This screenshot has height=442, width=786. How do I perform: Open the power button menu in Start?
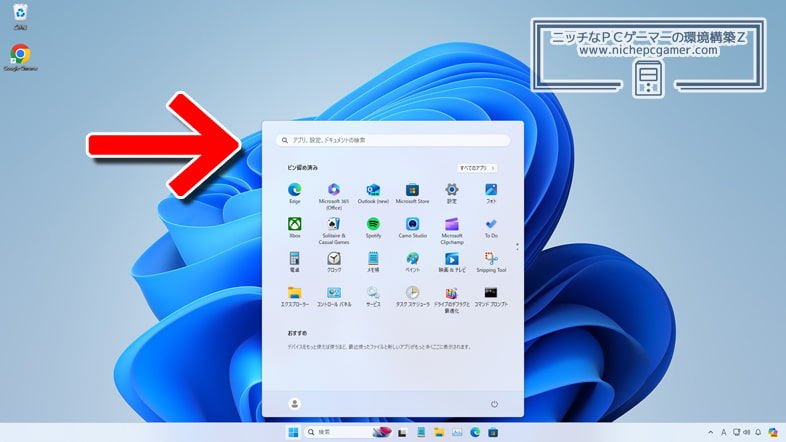tap(494, 404)
